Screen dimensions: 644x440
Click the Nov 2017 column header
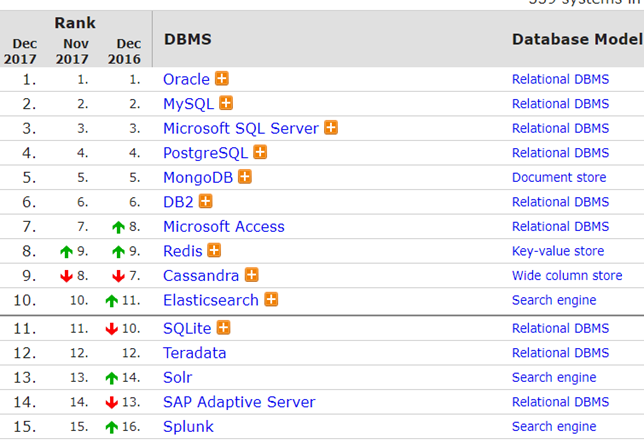click(72, 51)
